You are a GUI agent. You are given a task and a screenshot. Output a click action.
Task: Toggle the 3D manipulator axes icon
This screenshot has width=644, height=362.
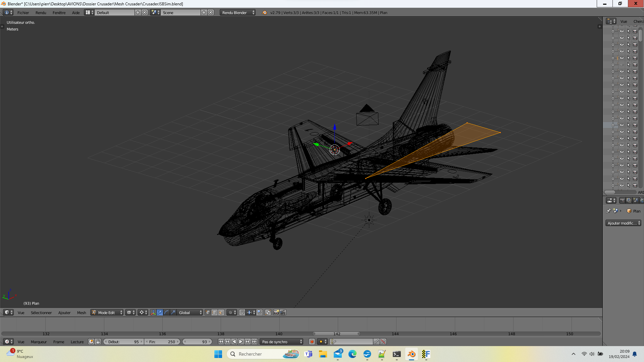point(153,312)
